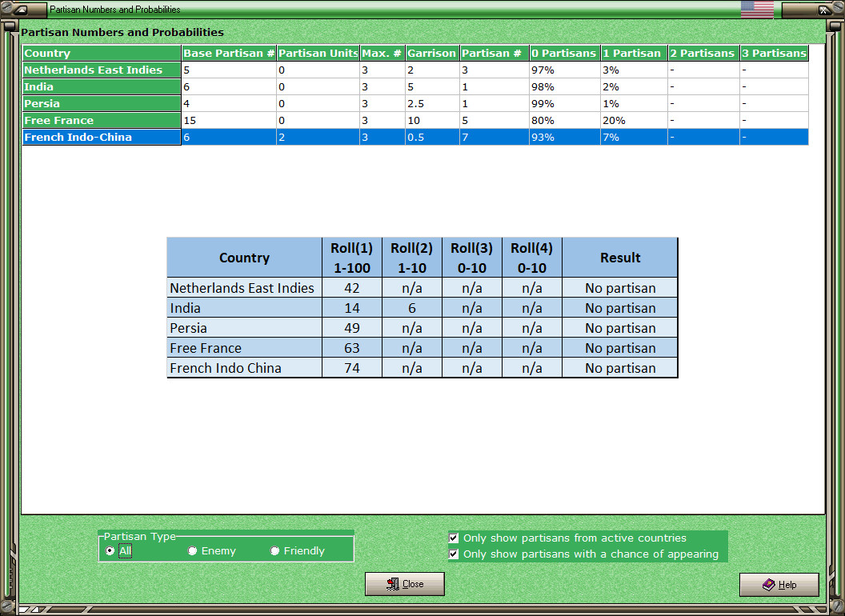Click Netherlands East Indies 3% cell
Screen dimensions: 845x616
[635, 70]
